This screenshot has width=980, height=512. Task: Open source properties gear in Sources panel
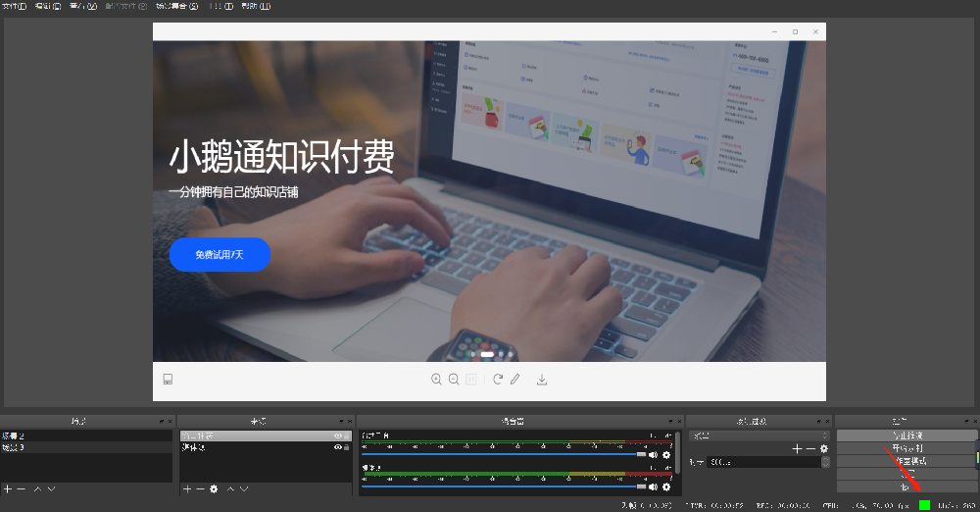[x=214, y=488]
